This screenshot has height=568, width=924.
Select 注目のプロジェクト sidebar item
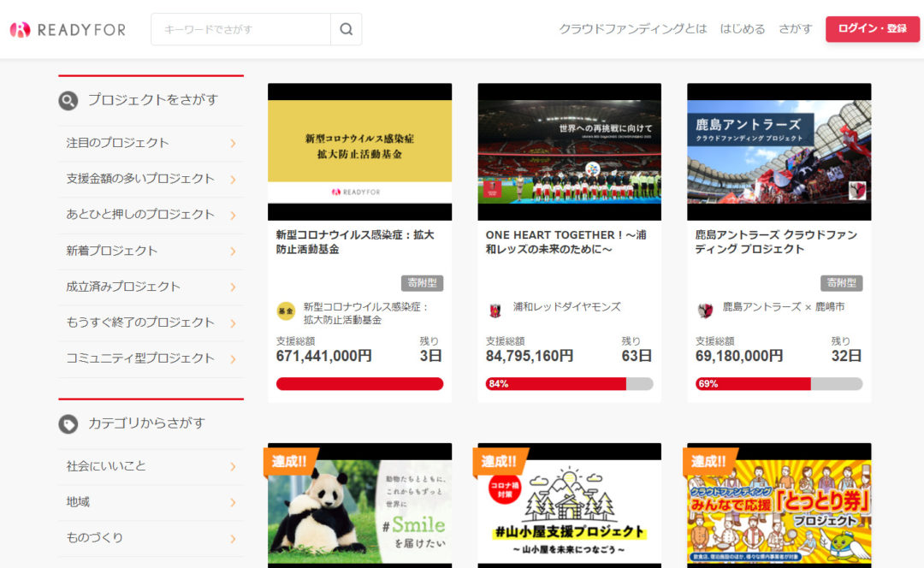click(x=151, y=143)
